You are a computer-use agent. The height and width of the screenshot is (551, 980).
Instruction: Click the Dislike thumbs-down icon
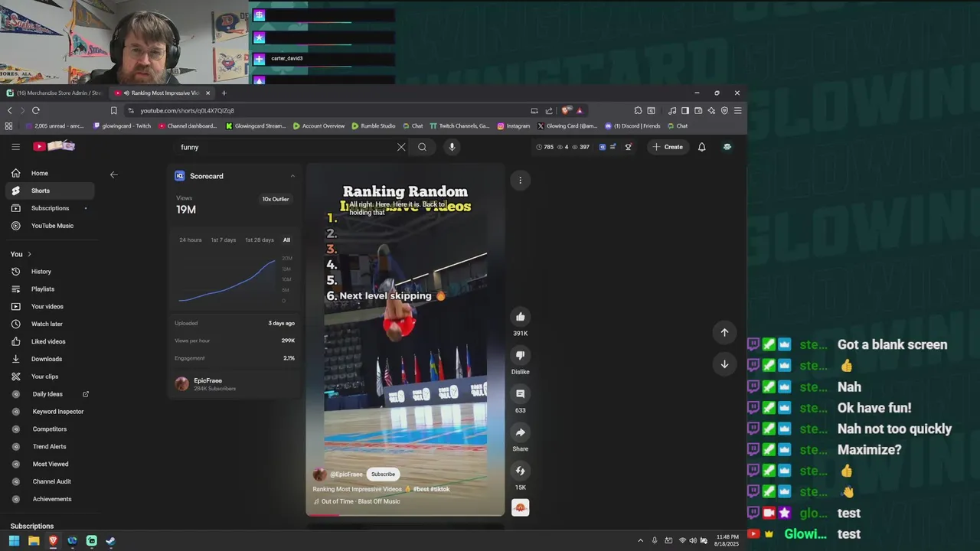click(521, 355)
